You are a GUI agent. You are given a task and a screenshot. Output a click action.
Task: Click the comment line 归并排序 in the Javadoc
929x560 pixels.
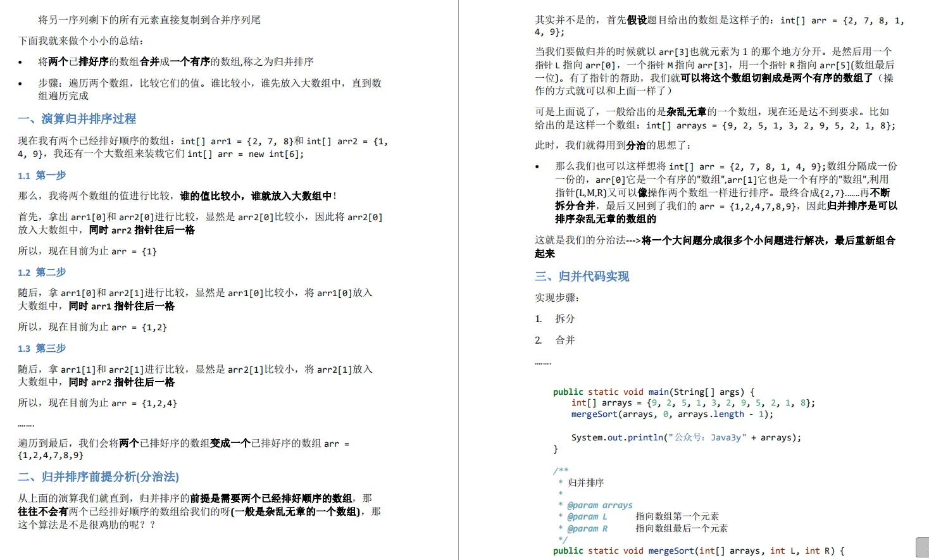coord(581,483)
